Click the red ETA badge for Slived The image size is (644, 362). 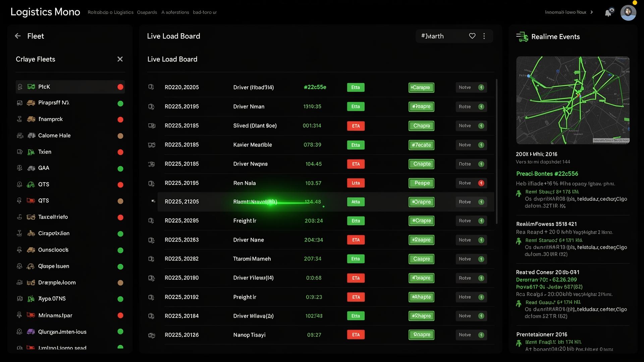[356, 126]
